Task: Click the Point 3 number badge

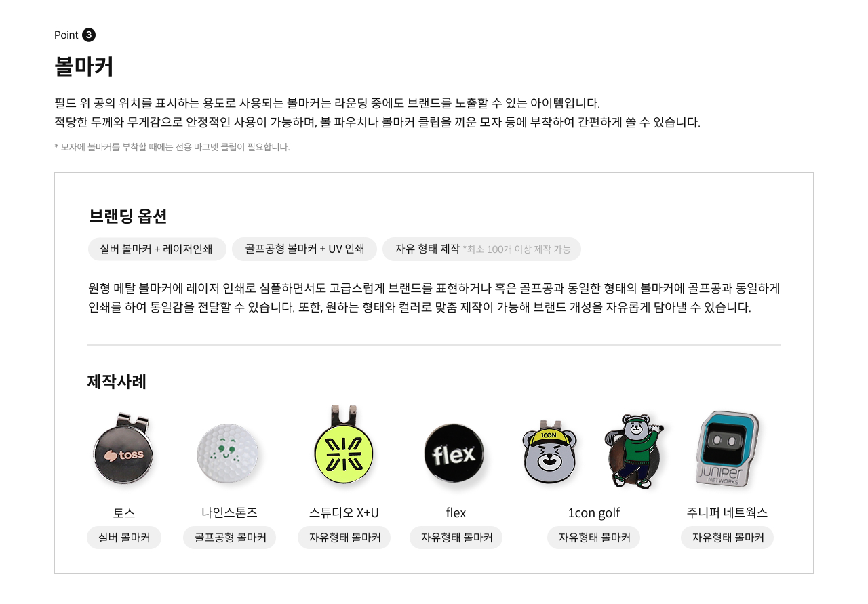Action: (x=89, y=35)
